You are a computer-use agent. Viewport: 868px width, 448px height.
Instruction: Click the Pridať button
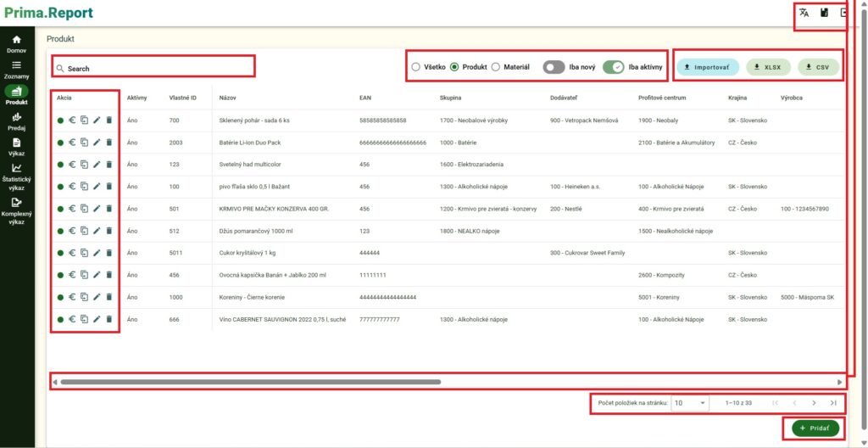pos(815,428)
